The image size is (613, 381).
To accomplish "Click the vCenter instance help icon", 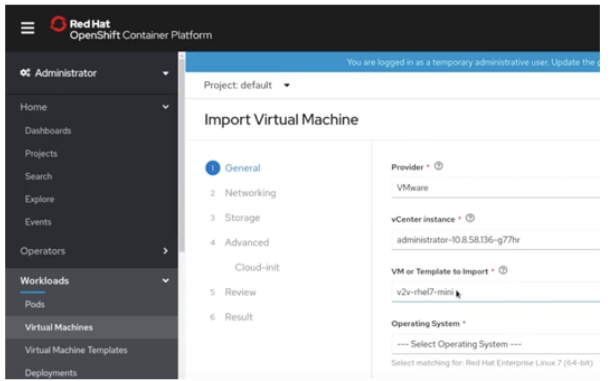I will click(470, 218).
